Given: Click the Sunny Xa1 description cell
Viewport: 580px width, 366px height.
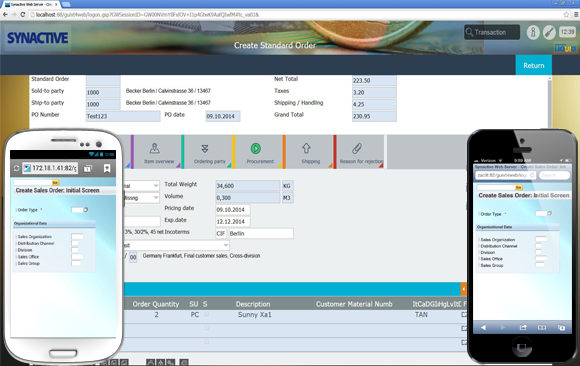Looking at the screenshot, I should [x=254, y=315].
